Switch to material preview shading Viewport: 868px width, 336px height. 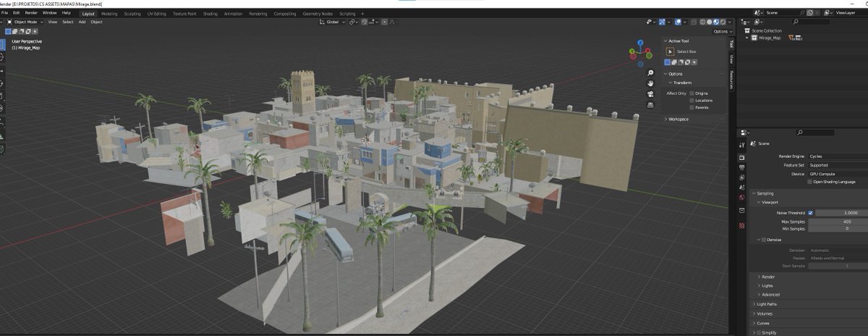(x=716, y=22)
